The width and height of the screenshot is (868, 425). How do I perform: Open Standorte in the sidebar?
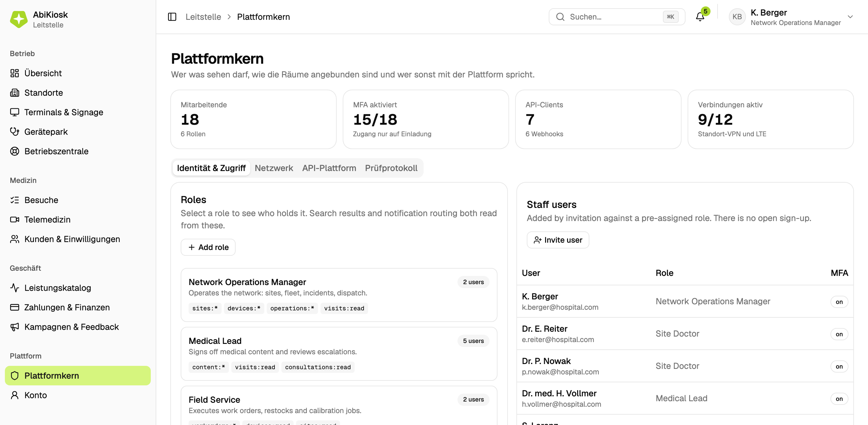(78, 93)
